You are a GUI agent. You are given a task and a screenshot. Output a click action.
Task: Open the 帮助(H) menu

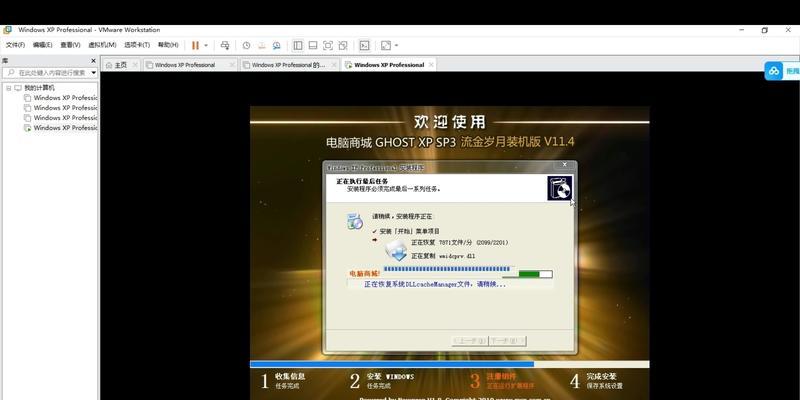pos(168,45)
